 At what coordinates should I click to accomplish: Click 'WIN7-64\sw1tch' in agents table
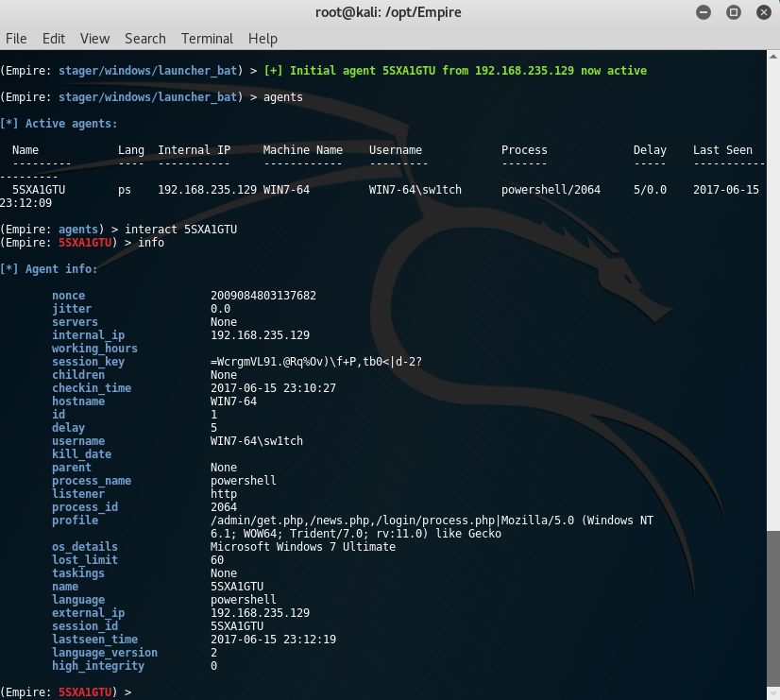[415, 190]
